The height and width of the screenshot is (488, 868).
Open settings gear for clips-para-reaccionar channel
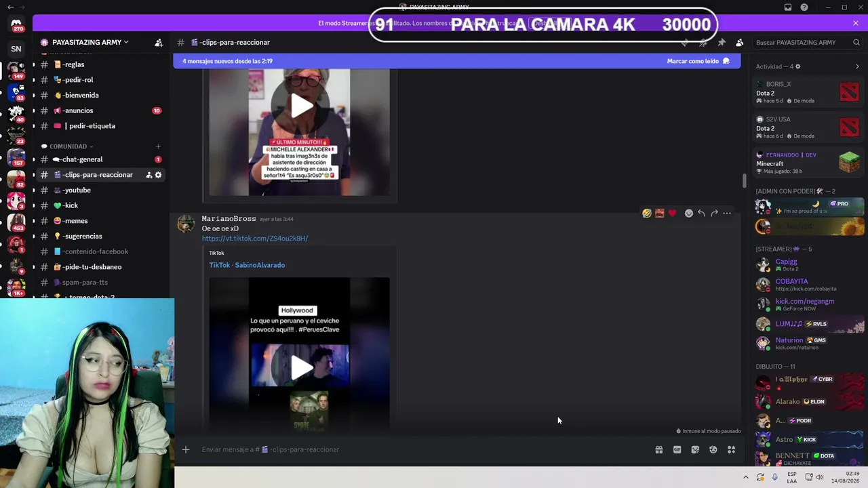(158, 175)
